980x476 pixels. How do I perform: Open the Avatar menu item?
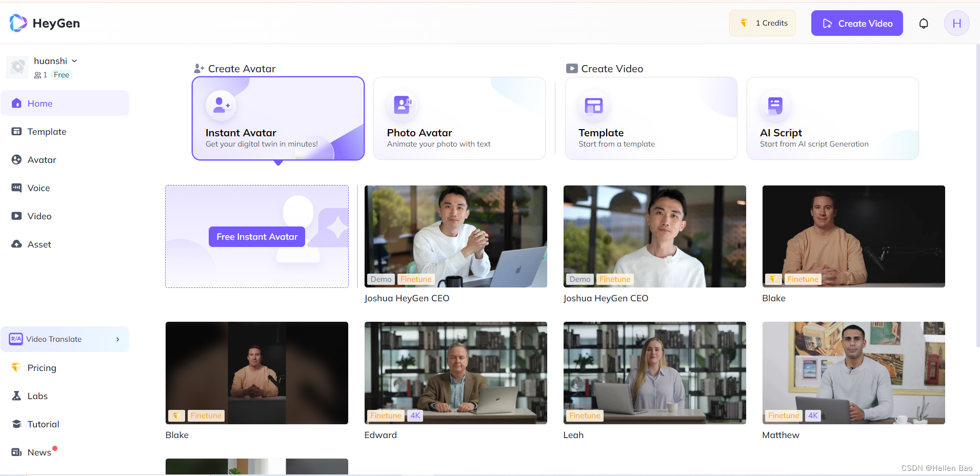(65, 159)
